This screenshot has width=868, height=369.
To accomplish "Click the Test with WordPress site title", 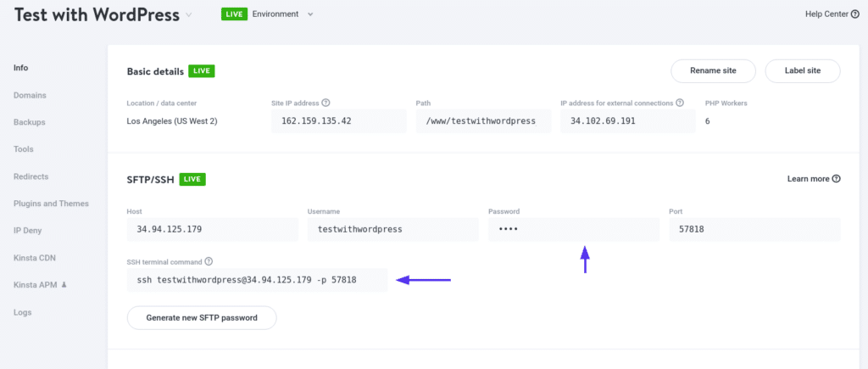I will point(97,15).
